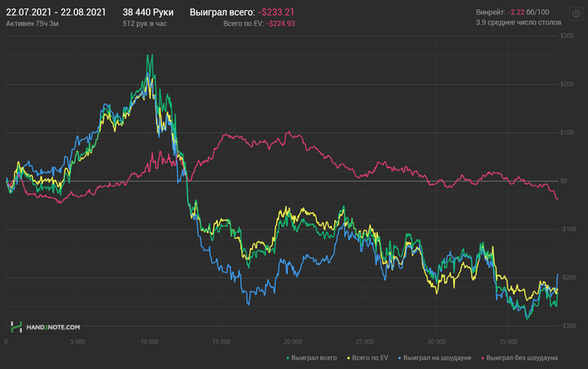The width and height of the screenshot is (588, 369).
Task: Click the Hand2Note logo icon
Action: (16, 327)
